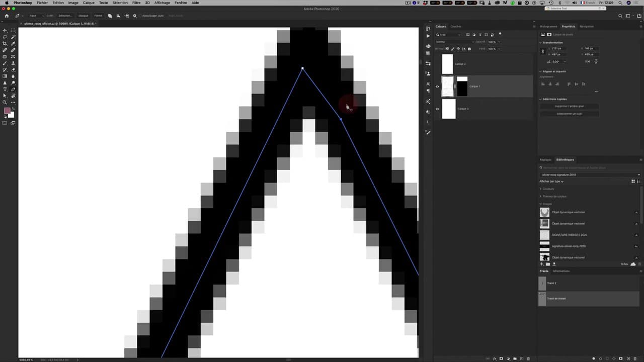
Task: Click the Sélection... button in options bar
Action: point(65,16)
